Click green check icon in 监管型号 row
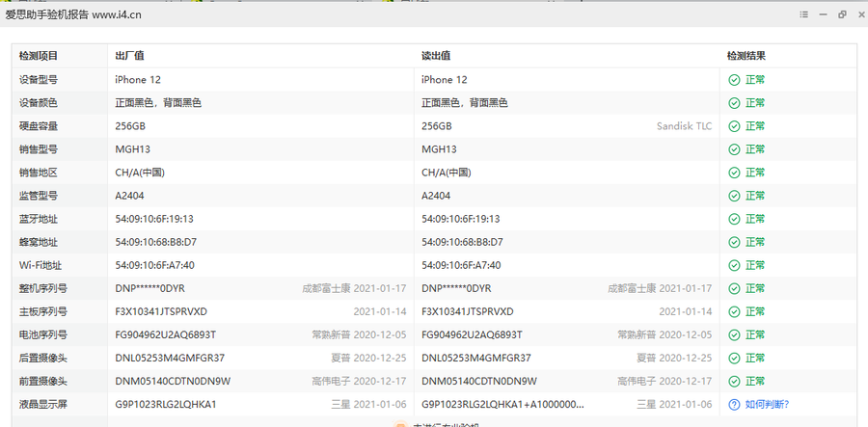 coord(734,196)
